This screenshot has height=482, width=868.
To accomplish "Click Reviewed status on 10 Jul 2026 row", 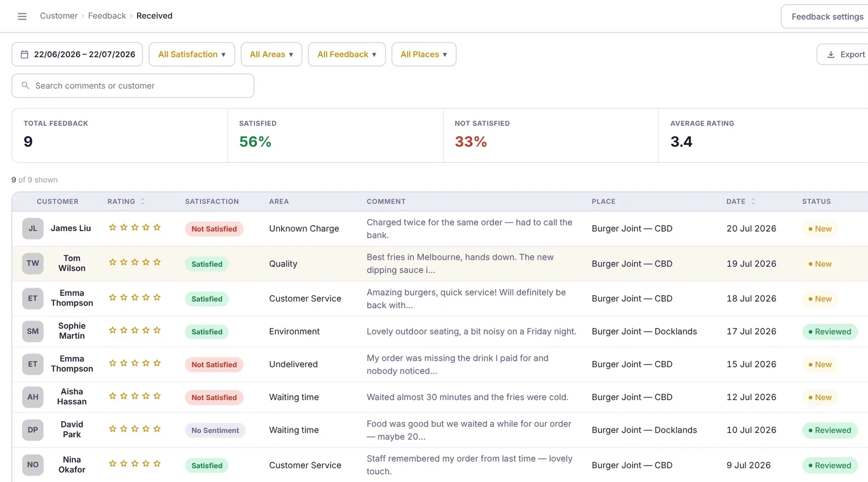I will (x=830, y=431).
